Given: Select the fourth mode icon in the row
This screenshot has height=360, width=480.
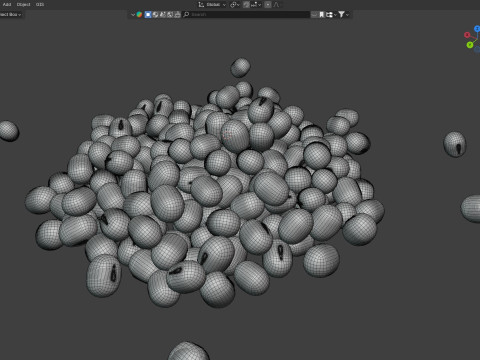Looking at the screenshot, I should click(x=170, y=15).
